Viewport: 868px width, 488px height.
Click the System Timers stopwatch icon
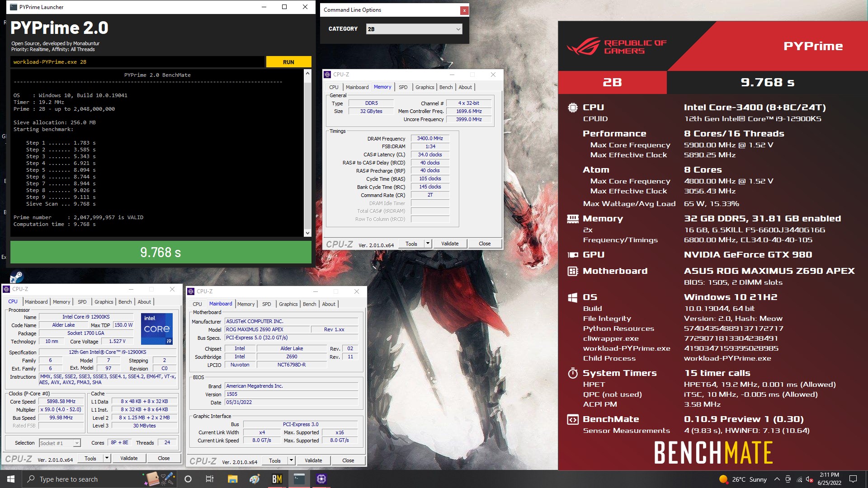click(x=572, y=373)
